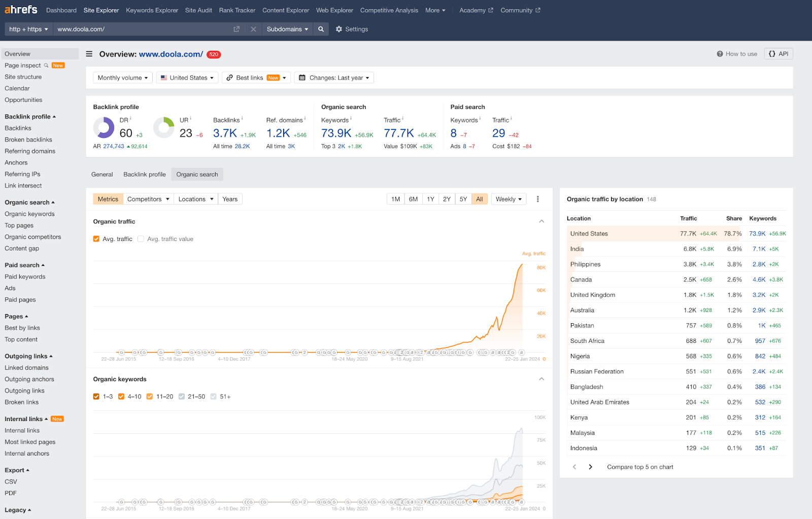Click the How to use help icon
This screenshot has height=519, width=812.
click(720, 54)
